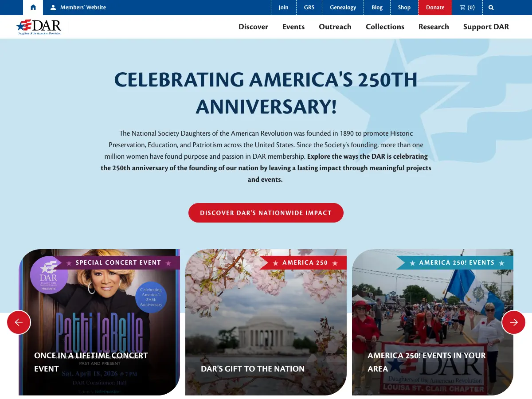This screenshot has width=532, height=399.
Task: Open the shopping cart (0)
Action: 467,8
